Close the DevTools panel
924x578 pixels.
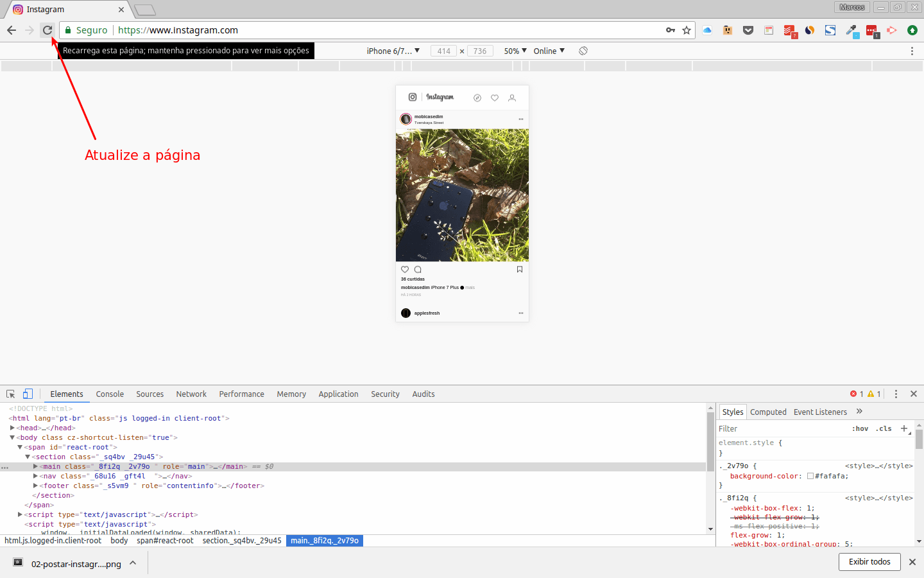[x=914, y=394]
